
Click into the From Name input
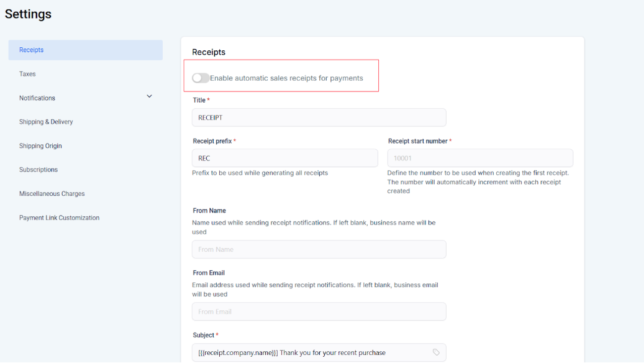click(319, 249)
